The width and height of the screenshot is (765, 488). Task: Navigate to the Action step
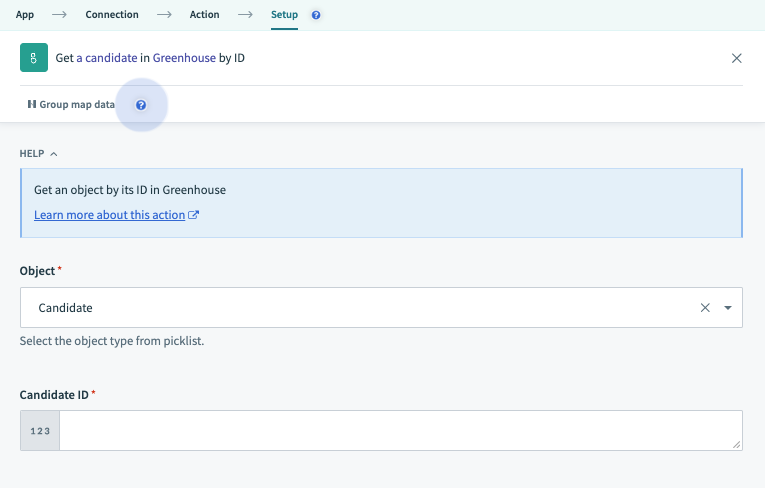(205, 15)
